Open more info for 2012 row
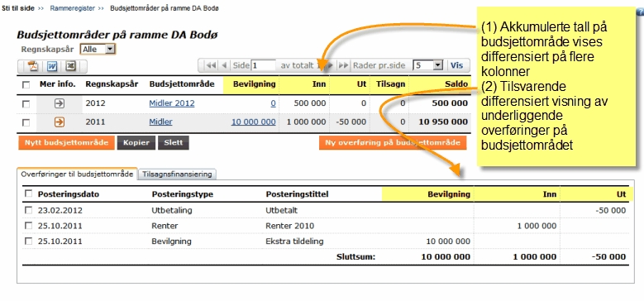This screenshot has width=644, height=301. tap(60, 103)
